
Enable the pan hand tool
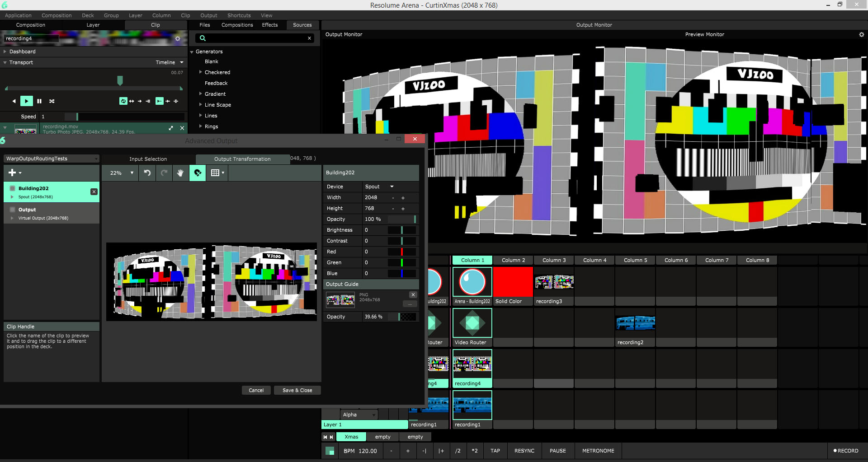[180, 173]
